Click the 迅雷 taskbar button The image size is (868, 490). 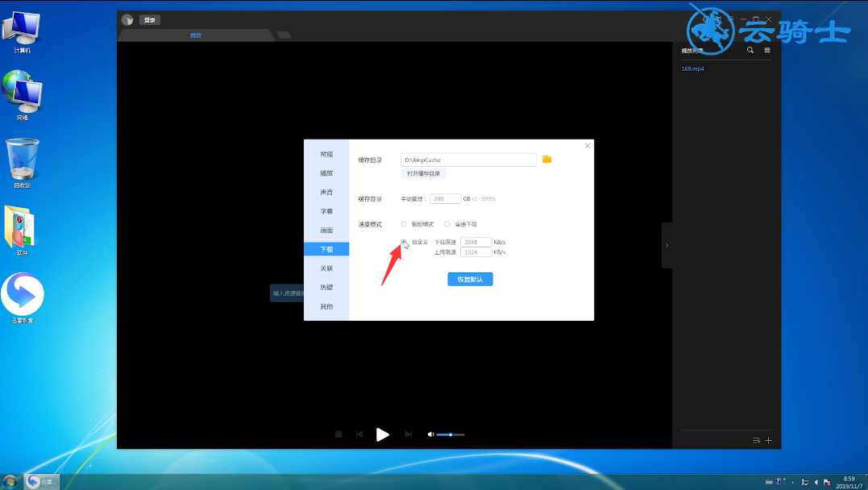[x=42, y=482]
